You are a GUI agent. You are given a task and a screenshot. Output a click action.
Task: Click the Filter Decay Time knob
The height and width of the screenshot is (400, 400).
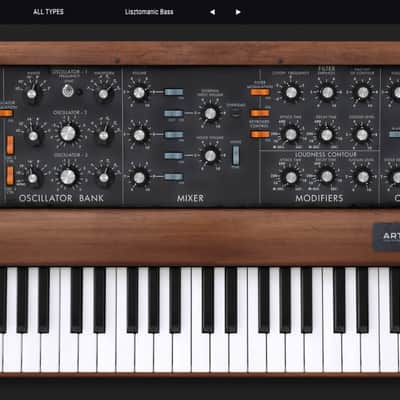coord(327,135)
